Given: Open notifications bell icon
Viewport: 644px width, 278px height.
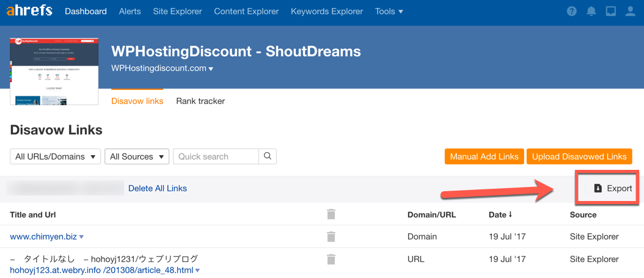Looking at the screenshot, I should 591,12.
